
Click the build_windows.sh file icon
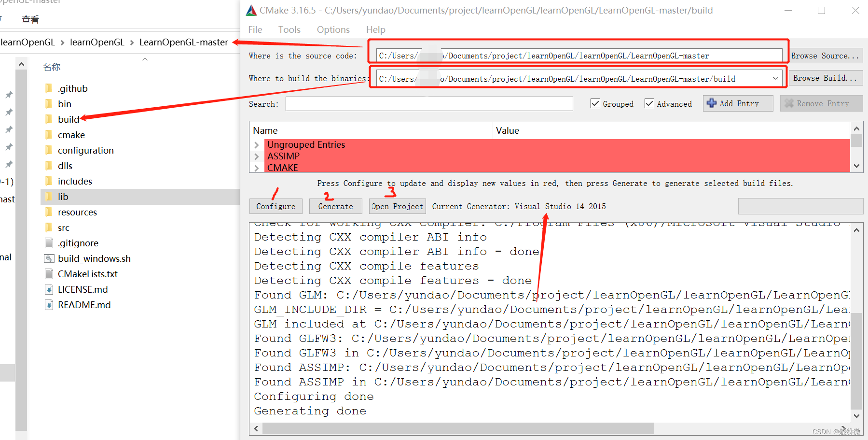(49, 258)
